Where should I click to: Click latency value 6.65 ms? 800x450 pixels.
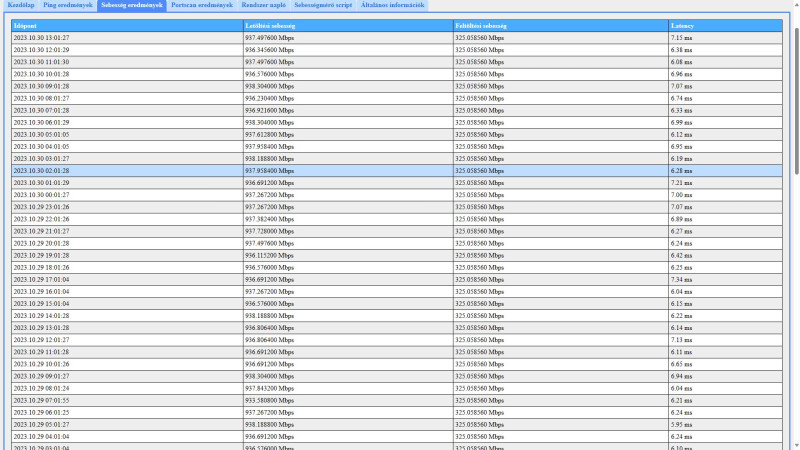point(682,364)
